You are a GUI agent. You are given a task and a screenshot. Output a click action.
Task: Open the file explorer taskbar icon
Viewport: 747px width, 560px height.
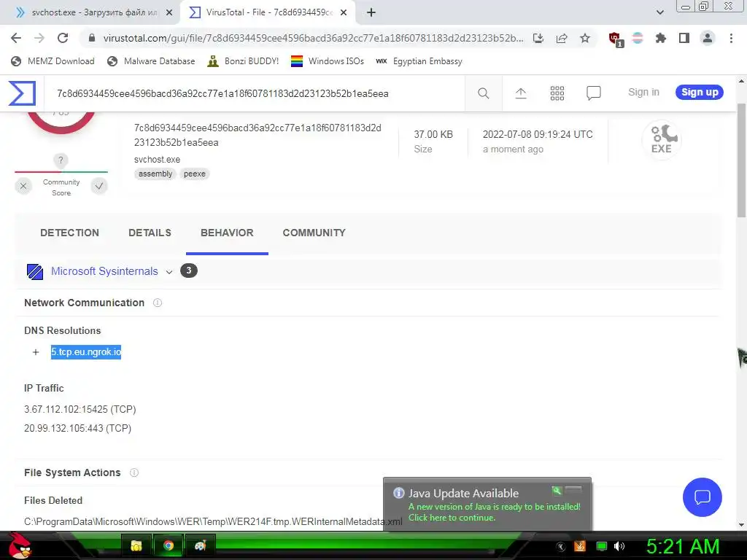click(x=136, y=545)
